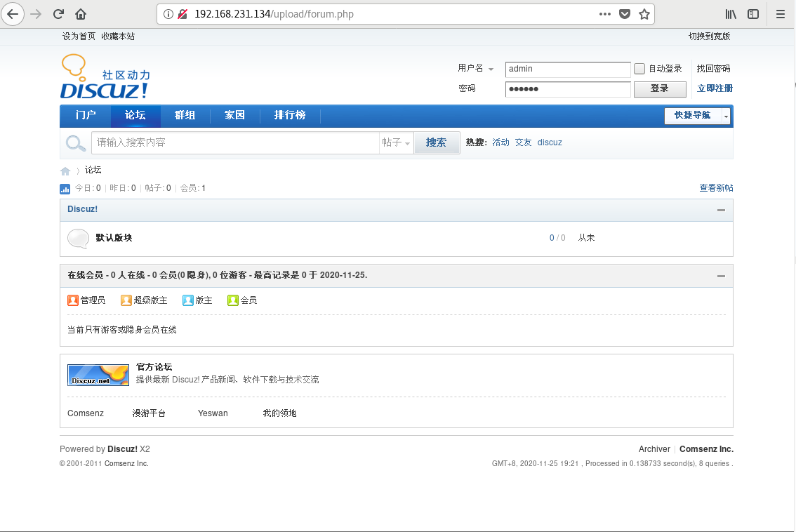Expand the 快捷导航 quick navigation menu
The height and width of the screenshot is (532, 796).
[694, 115]
